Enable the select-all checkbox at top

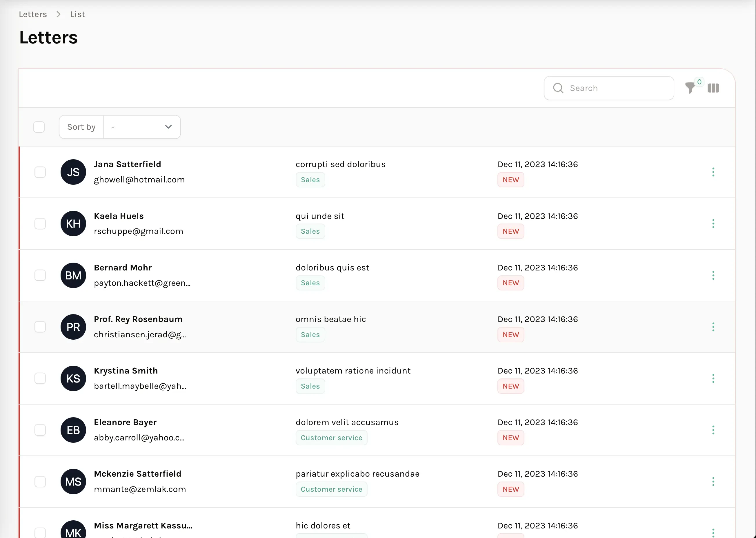tap(40, 127)
